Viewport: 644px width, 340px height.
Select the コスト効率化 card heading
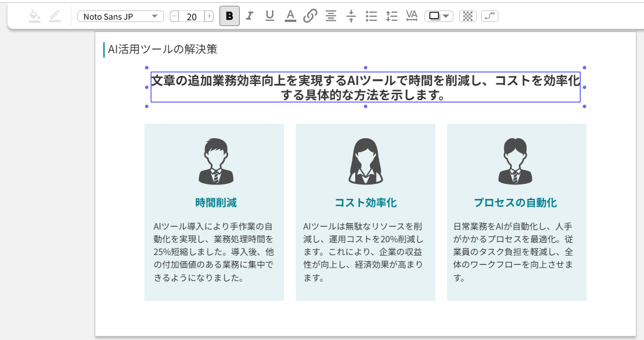[x=366, y=203]
